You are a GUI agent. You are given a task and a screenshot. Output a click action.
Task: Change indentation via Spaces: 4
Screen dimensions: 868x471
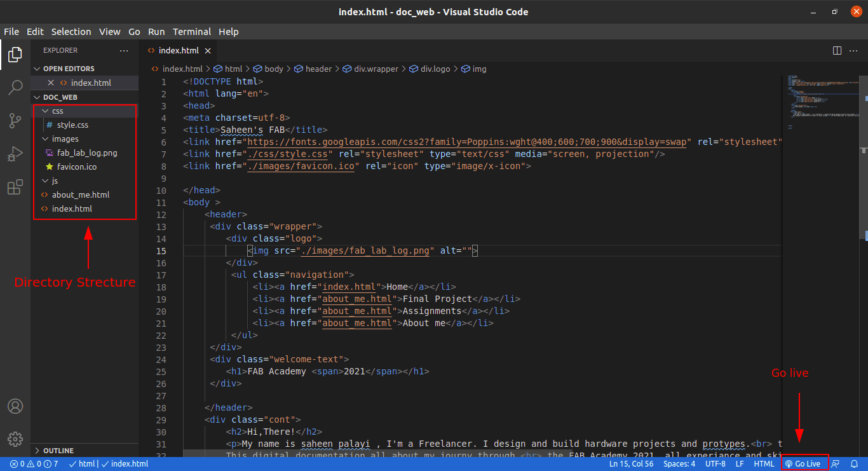click(x=679, y=464)
